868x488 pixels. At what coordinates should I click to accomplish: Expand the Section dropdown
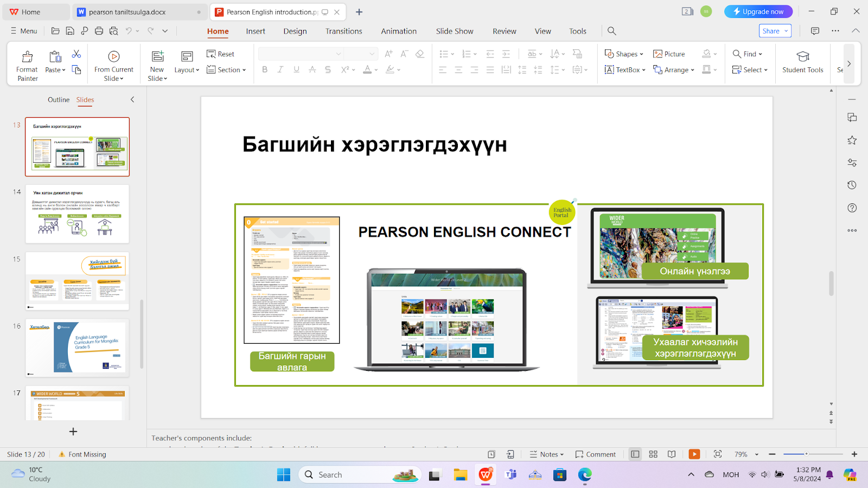[x=227, y=69]
